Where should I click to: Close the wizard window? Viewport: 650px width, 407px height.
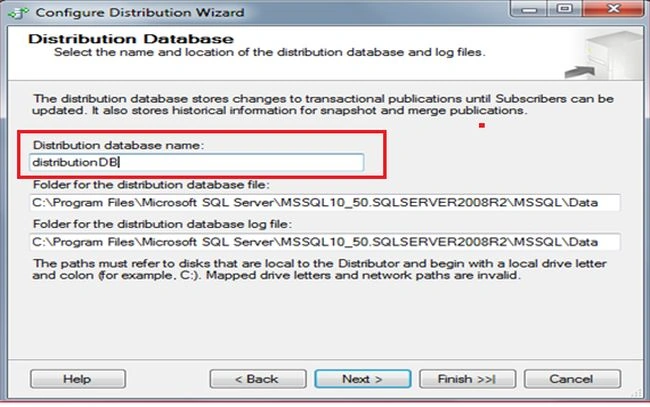point(613,9)
